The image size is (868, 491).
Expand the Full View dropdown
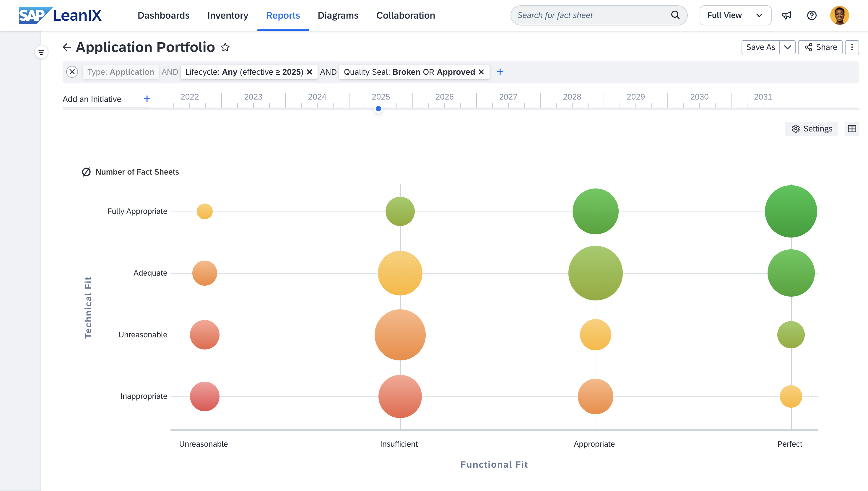point(735,15)
